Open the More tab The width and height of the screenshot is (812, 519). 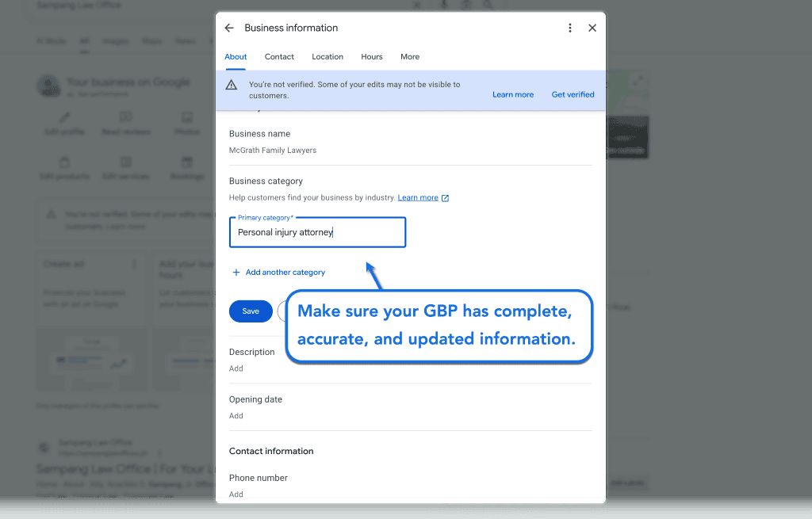click(410, 57)
